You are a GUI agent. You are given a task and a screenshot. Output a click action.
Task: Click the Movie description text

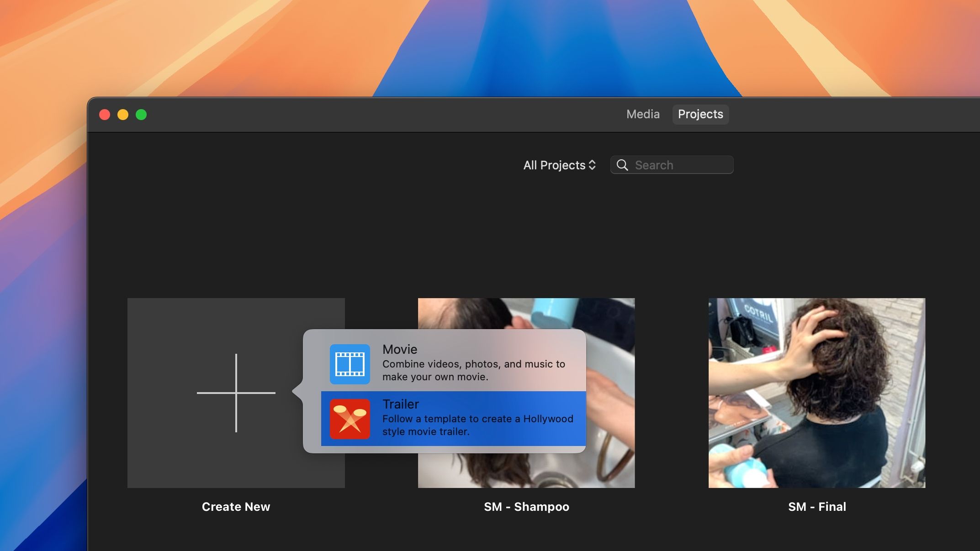473,370
